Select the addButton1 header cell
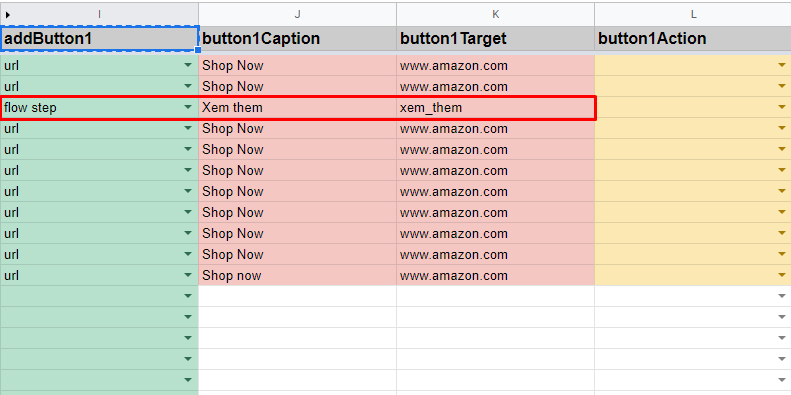Image resolution: width=791 pixels, height=395 pixels. click(99, 38)
